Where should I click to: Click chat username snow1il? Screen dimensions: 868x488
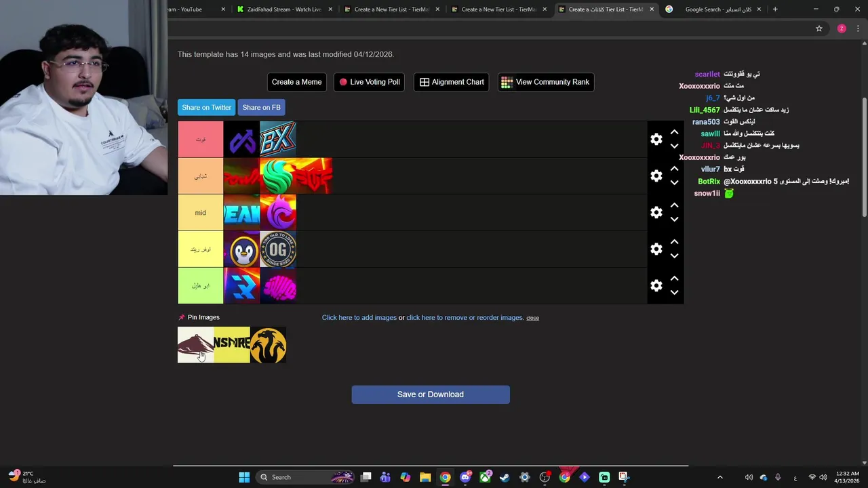click(x=707, y=193)
